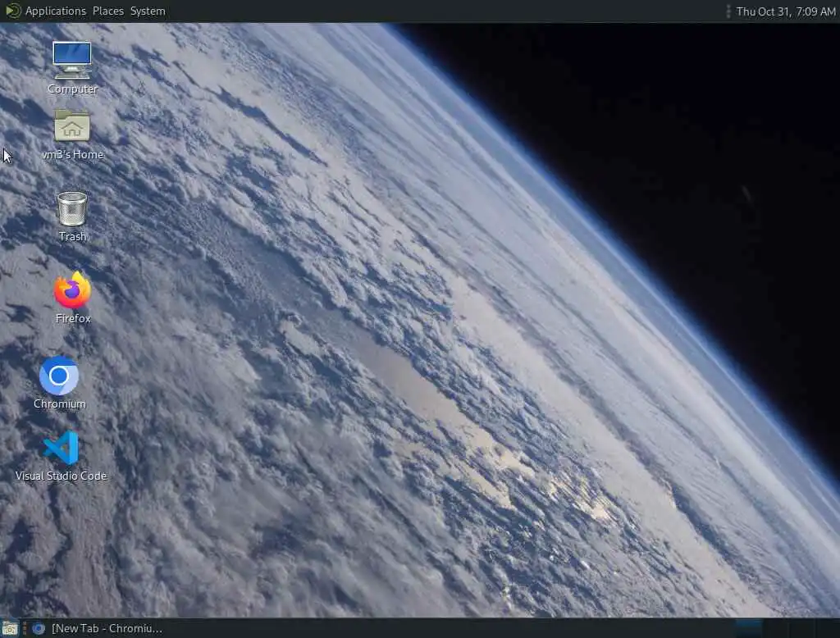Click the MATE logo in top panel
The image size is (840, 638).
(12, 11)
